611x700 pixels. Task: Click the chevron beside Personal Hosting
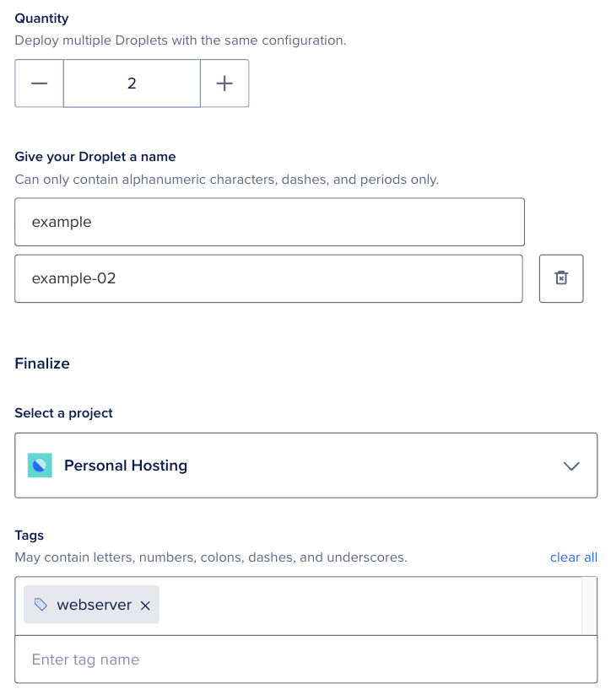tap(571, 465)
